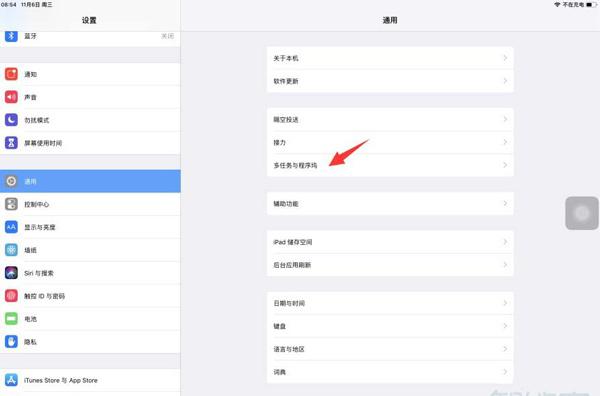600x396 pixels.
Task: Open 声音 in settings sidebar
Action: [x=90, y=97]
